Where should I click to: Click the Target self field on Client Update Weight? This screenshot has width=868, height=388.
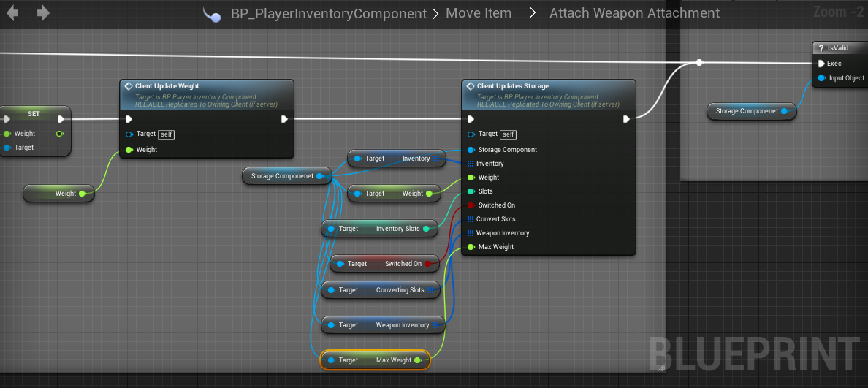[165, 134]
